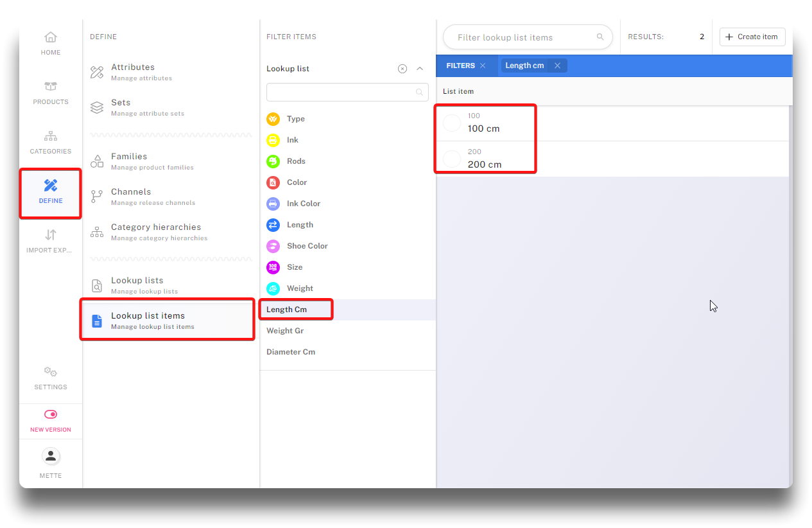Select the red Color lookup list swatch
This screenshot has width=812, height=528.
pyautogui.click(x=273, y=182)
